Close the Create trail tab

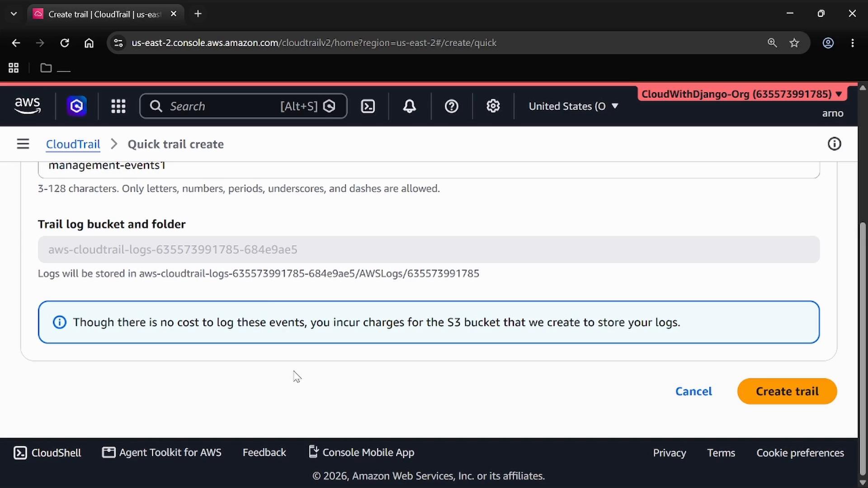click(174, 14)
